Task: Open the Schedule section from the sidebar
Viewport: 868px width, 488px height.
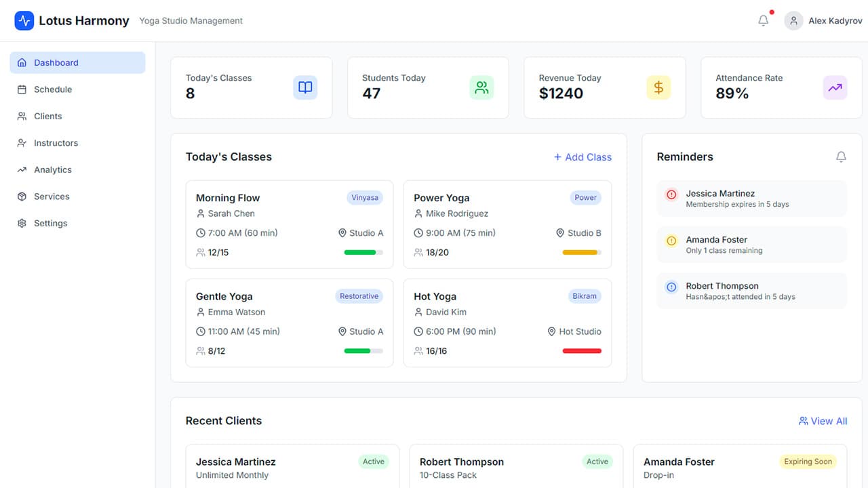Action: pyautogui.click(x=52, y=89)
